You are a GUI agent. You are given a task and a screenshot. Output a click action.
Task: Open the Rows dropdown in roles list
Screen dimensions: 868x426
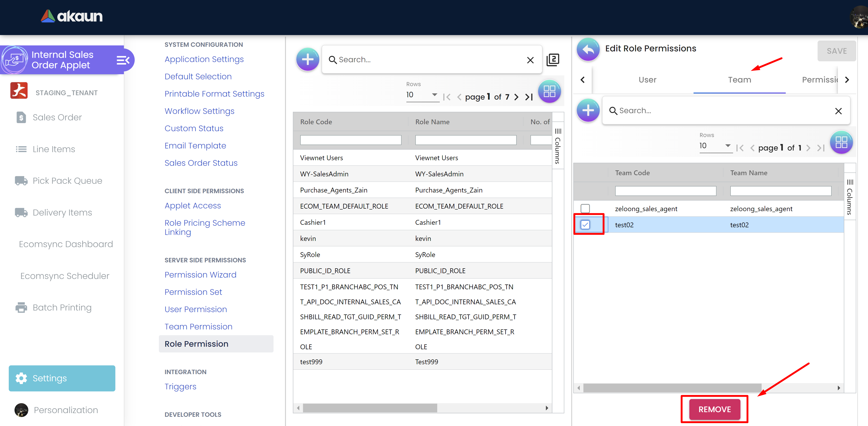(422, 95)
